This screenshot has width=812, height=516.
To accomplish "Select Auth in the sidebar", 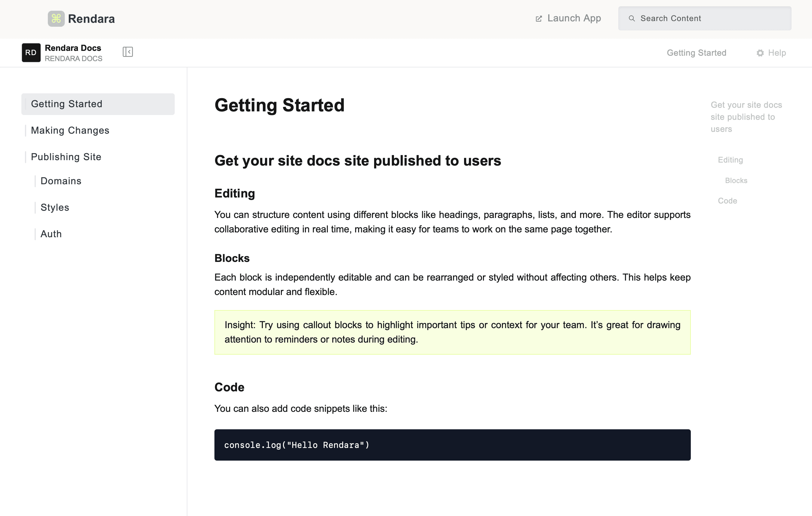I will [x=51, y=234].
